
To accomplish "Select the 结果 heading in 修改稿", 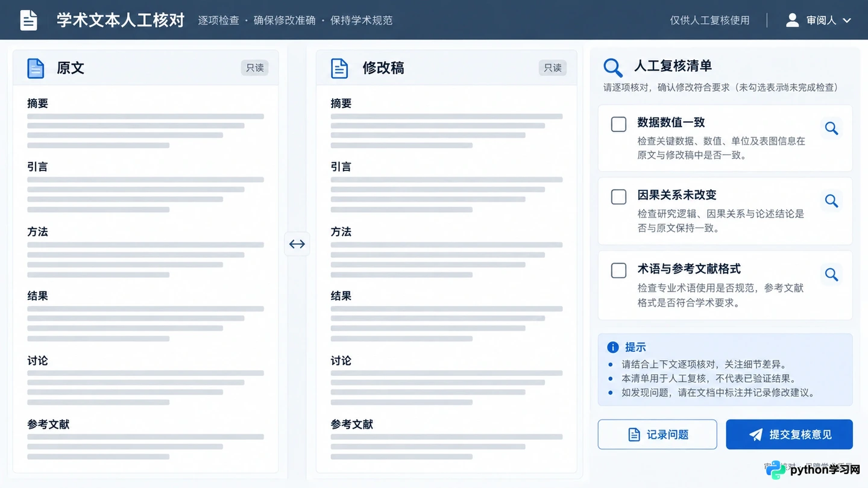I will click(x=341, y=296).
